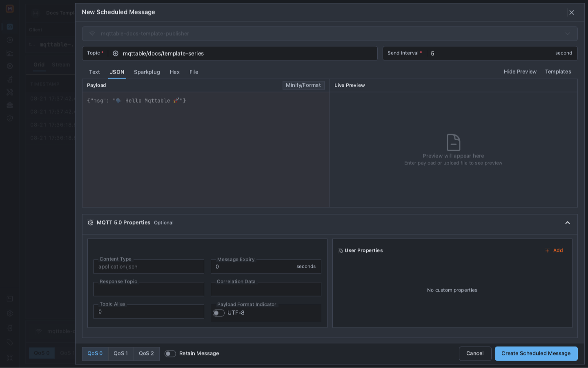Viewport: 588px width, 368px height.
Task: Click the Response Topic field
Action: (x=149, y=289)
